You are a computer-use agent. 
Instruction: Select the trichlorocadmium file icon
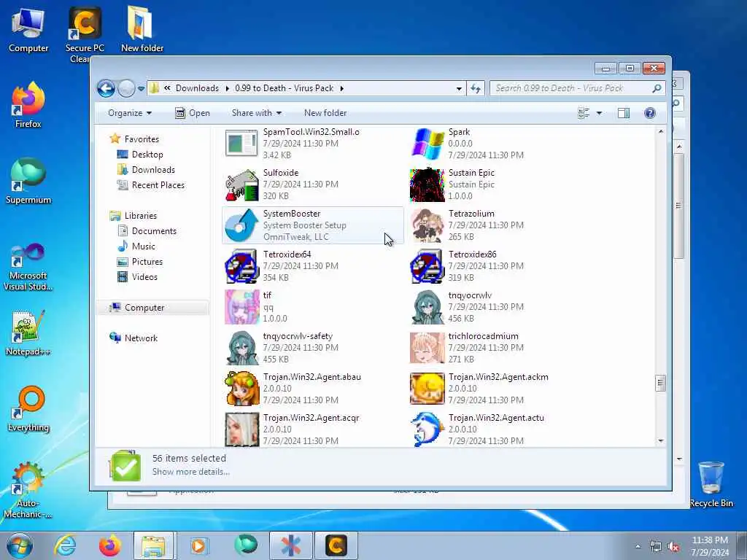coord(427,348)
